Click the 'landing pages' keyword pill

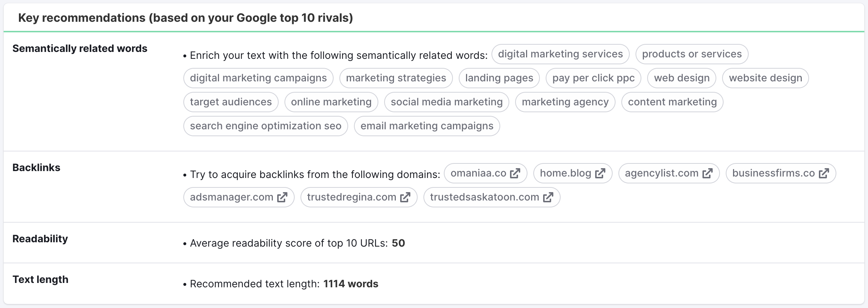(x=499, y=78)
